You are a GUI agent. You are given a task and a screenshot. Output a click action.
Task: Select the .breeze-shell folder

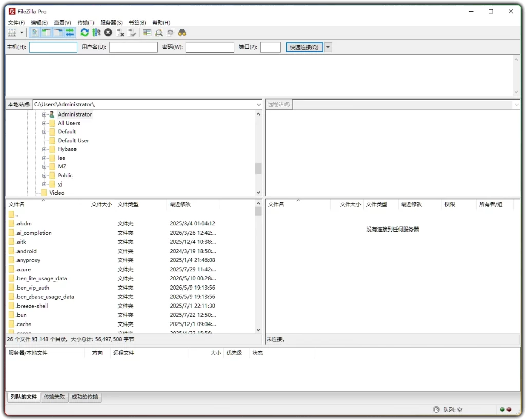(x=31, y=306)
